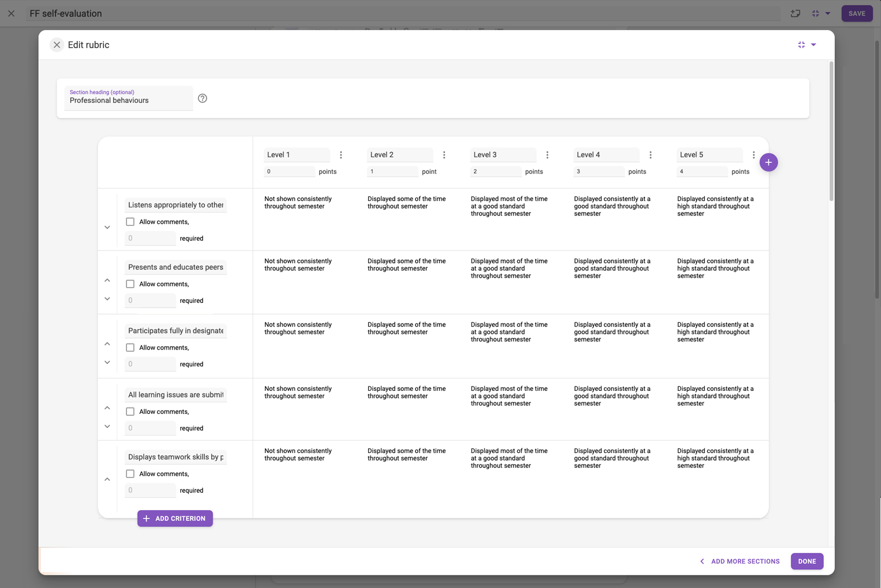Open Level 5 options menu
The height and width of the screenshot is (588, 881).
(x=754, y=155)
